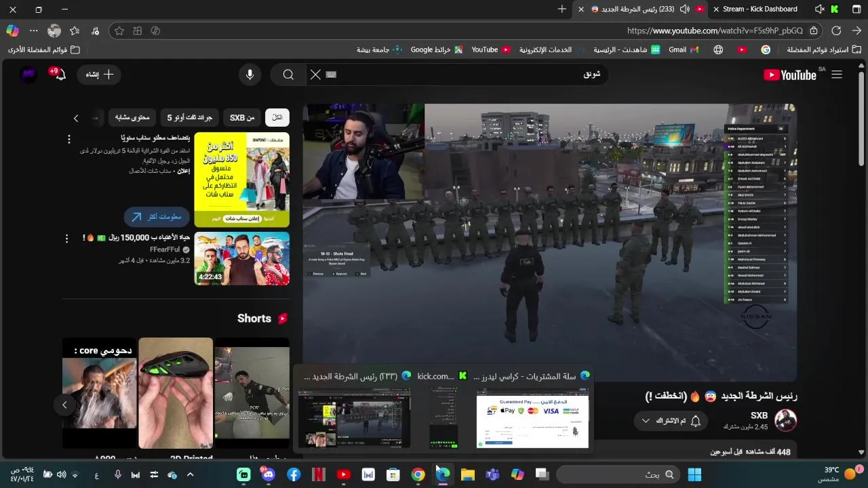This screenshot has width=868, height=488.
Task: Open the gaming mouse Short thumbnail
Action: click(176, 393)
